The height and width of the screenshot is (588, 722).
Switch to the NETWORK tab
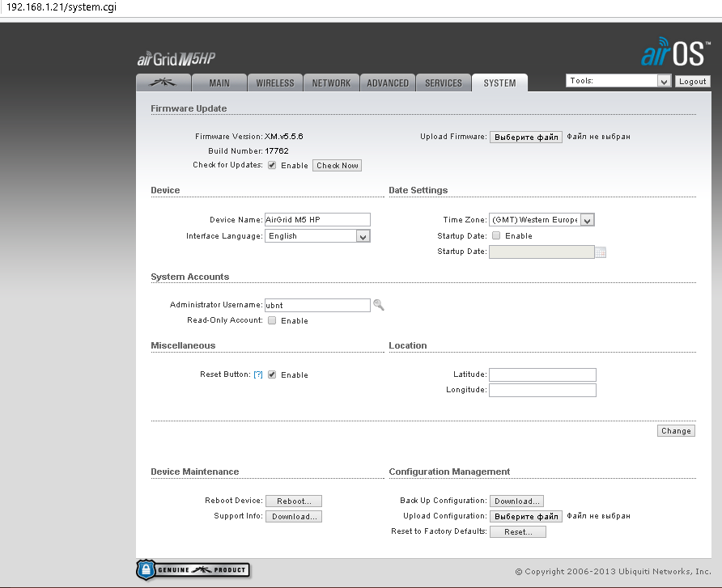[331, 82]
